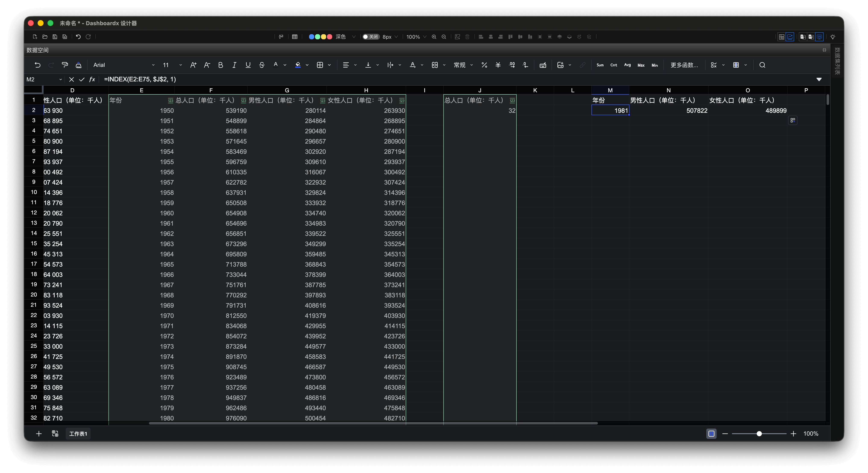Open the Arial font family dropdown

pos(123,65)
